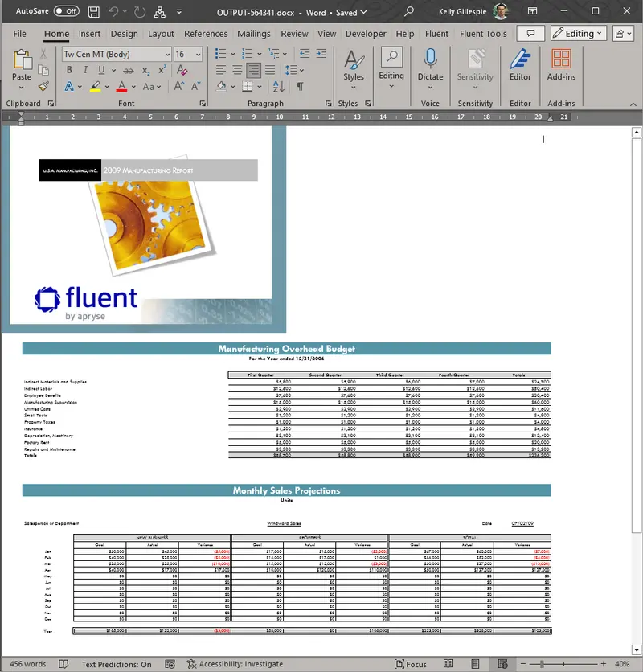The width and height of the screenshot is (643, 672).
Task: Click the vertical scrollbar thumb
Action: pos(636,335)
